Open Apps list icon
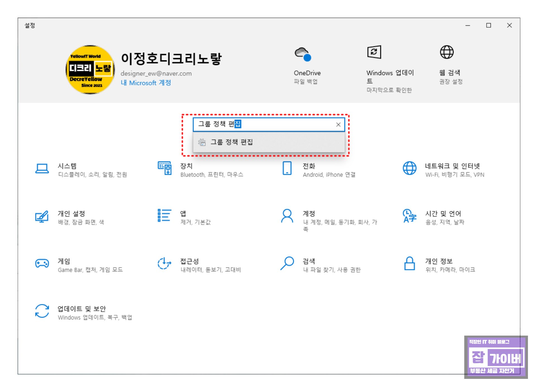The image size is (538, 392). click(164, 216)
